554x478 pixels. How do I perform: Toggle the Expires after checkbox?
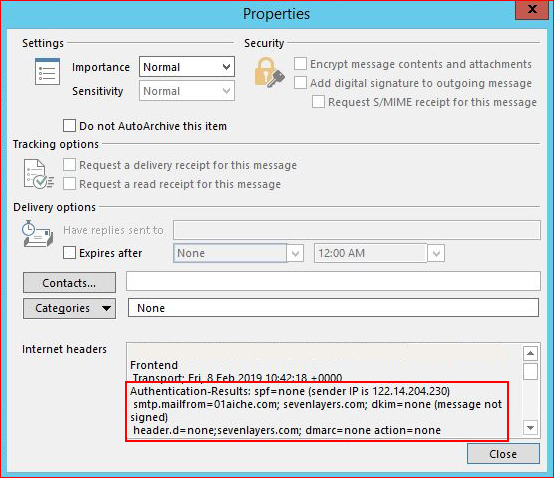(69, 253)
